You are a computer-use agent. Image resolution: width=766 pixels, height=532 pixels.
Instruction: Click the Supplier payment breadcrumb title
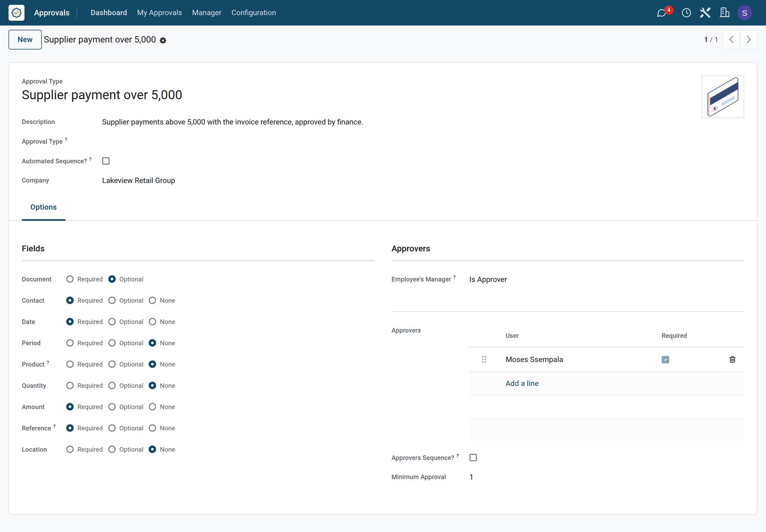coord(100,40)
